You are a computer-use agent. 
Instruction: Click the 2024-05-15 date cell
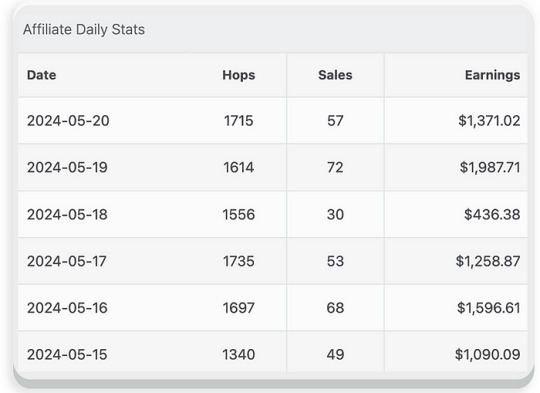pyautogui.click(x=67, y=354)
